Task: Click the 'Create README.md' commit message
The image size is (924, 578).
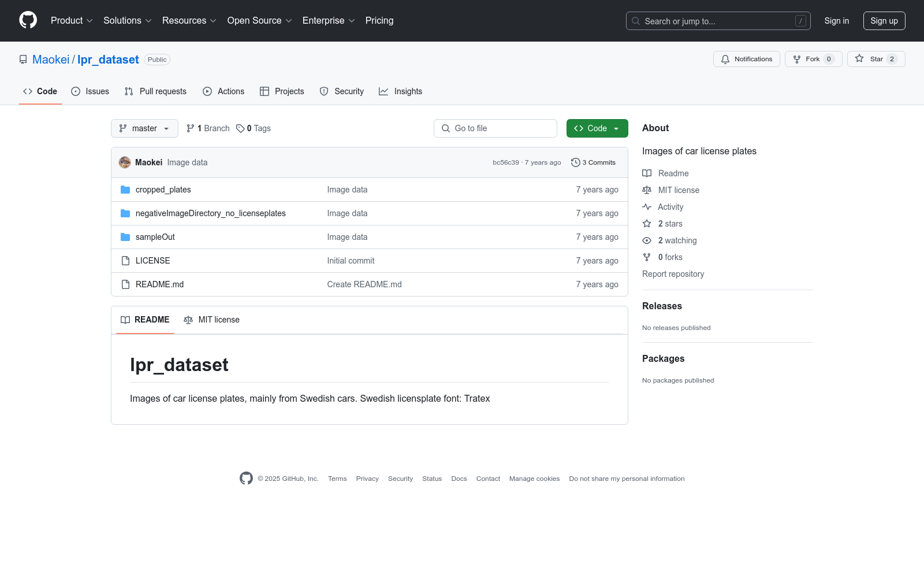Action: click(364, 284)
